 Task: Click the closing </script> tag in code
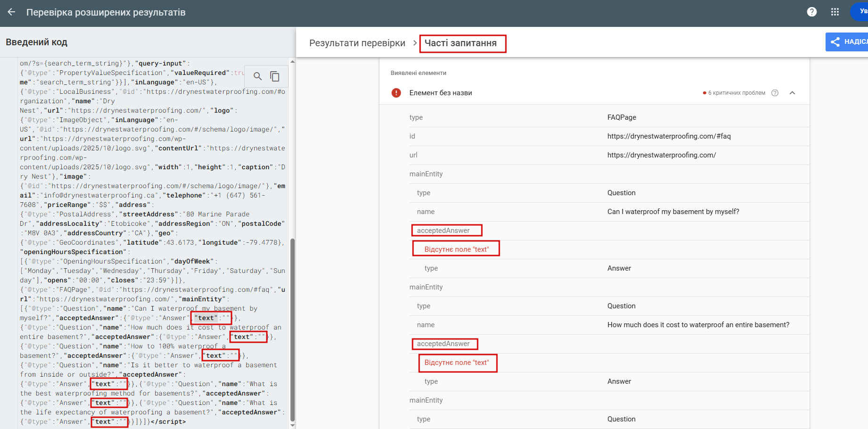168,422
